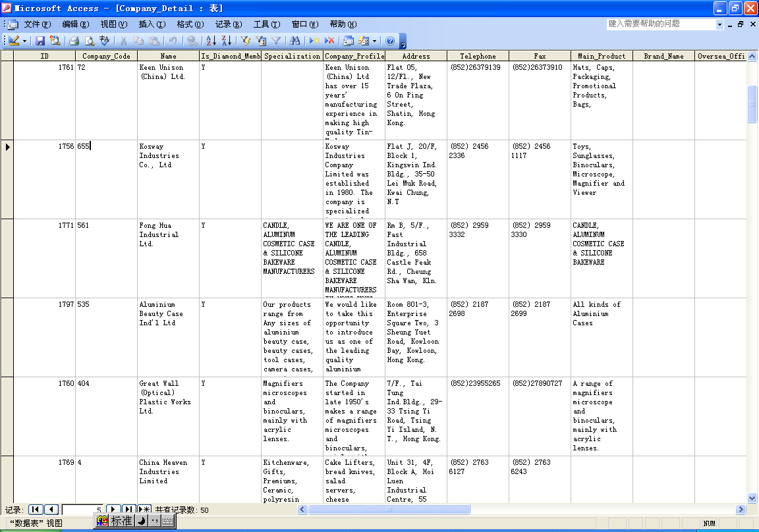The height and width of the screenshot is (532, 759).
Task: Toggle IME punctuation mode button
Action: [x=154, y=521]
